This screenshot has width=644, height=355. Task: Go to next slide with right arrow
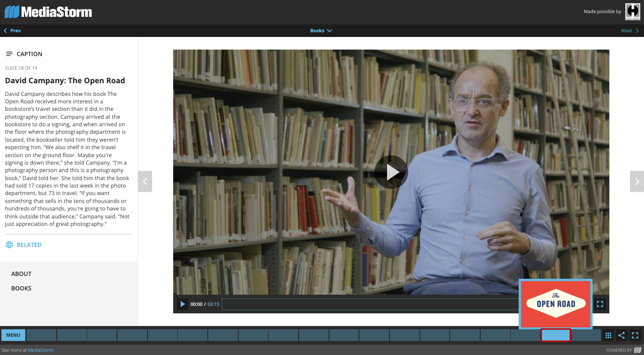tap(637, 181)
